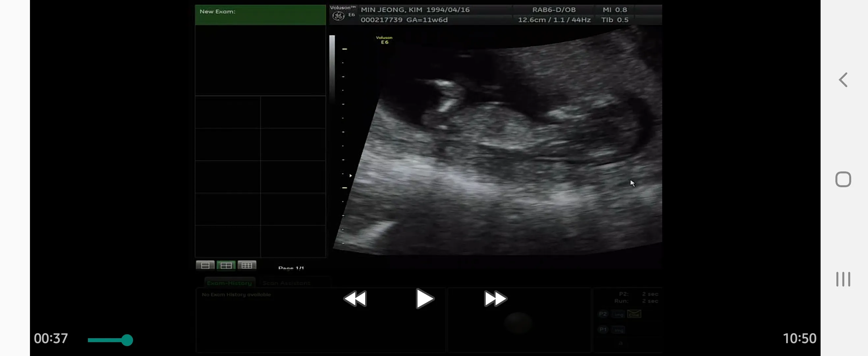Click the elapsed time 00:37
Image resolution: width=868 pixels, height=356 pixels.
coord(51,339)
